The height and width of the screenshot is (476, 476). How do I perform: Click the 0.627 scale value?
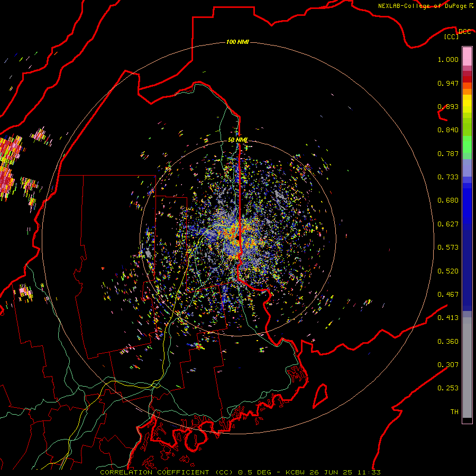click(x=448, y=224)
